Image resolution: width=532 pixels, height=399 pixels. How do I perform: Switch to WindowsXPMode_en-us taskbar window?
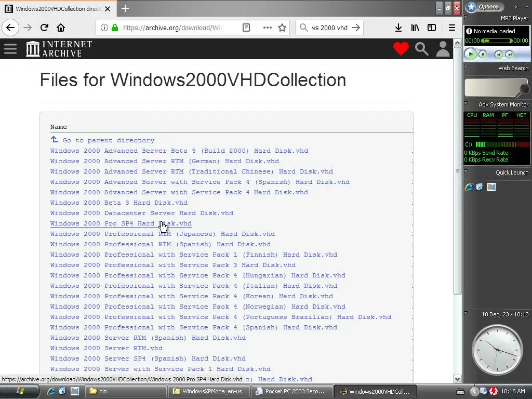tap(209, 391)
